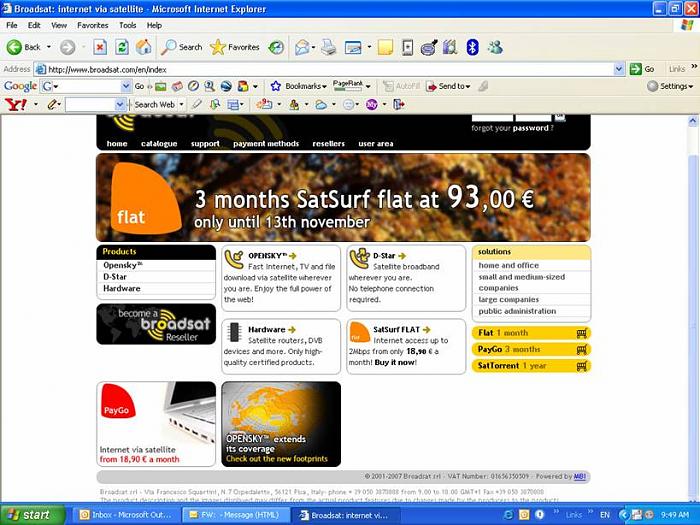Click the Google toolbar PageRank indicator

347,86
